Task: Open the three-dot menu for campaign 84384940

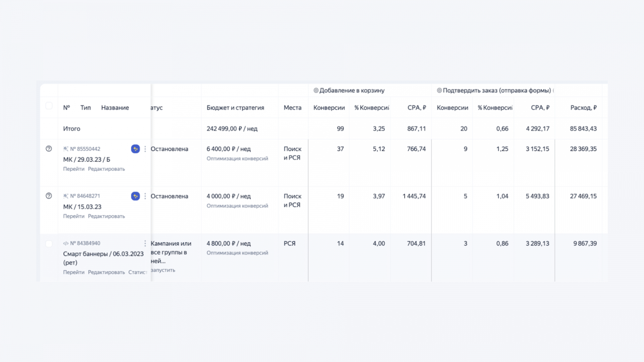Action: pos(145,243)
